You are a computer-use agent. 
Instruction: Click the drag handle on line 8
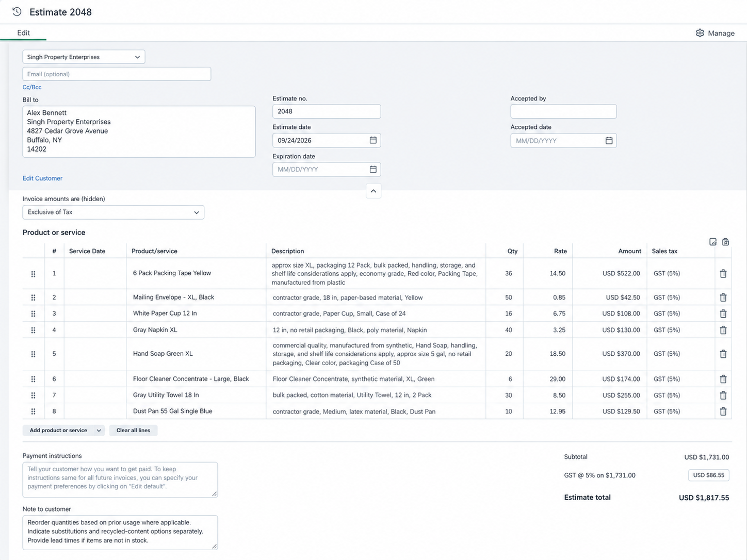(x=33, y=411)
